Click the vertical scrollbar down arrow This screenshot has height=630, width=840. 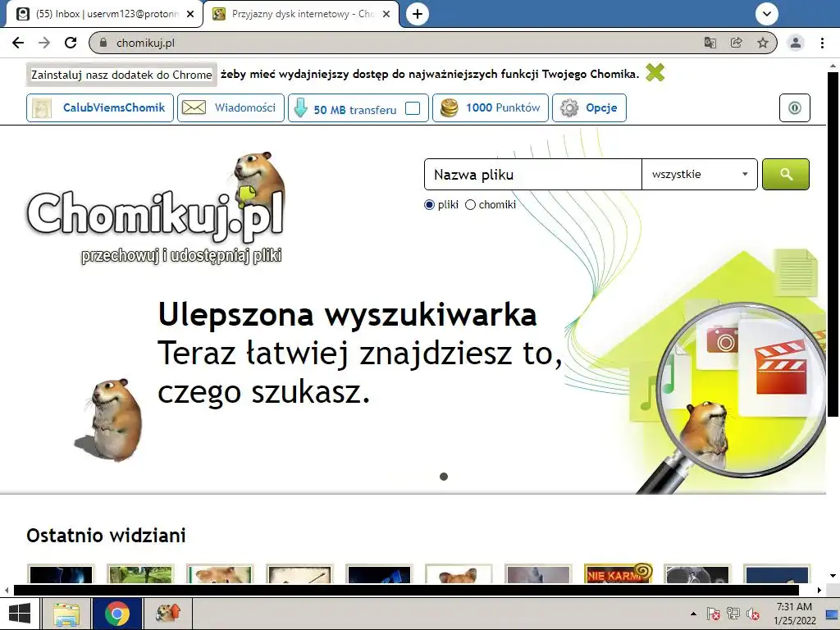coord(833,576)
